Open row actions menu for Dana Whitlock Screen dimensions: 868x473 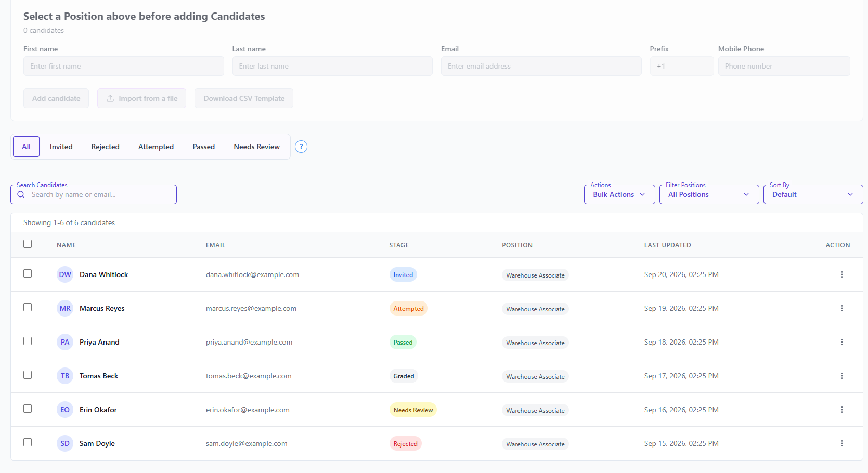pos(842,274)
